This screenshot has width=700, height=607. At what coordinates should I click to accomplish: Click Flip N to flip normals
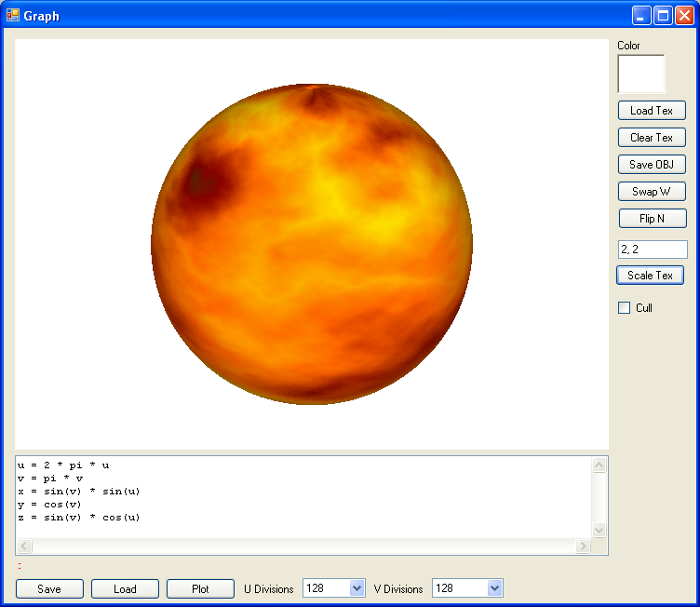click(652, 219)
